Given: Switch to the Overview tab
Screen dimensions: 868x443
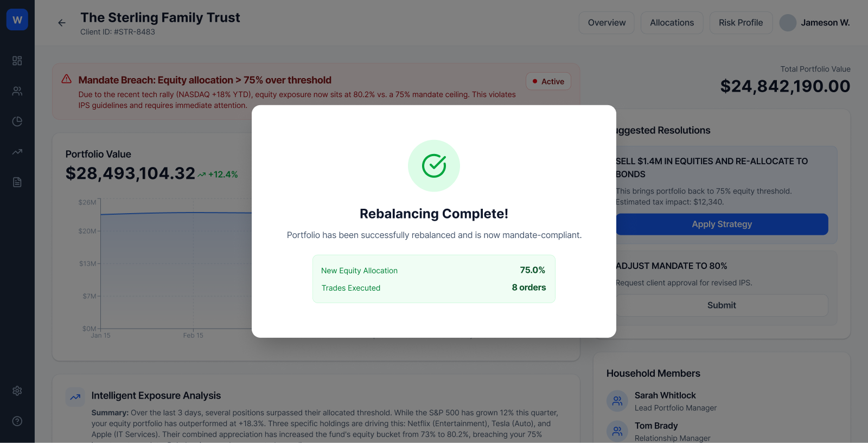Looking at the screenshot, I should pos(607,23).
